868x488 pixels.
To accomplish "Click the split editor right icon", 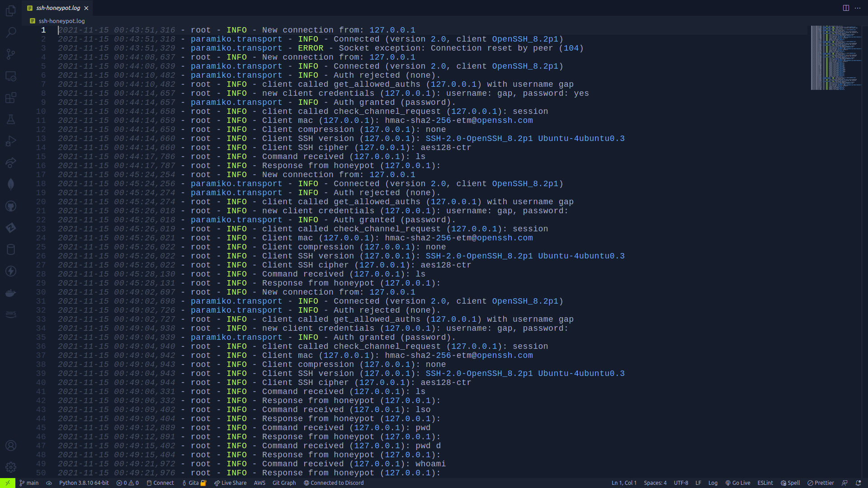I will (x=846, y=8).
